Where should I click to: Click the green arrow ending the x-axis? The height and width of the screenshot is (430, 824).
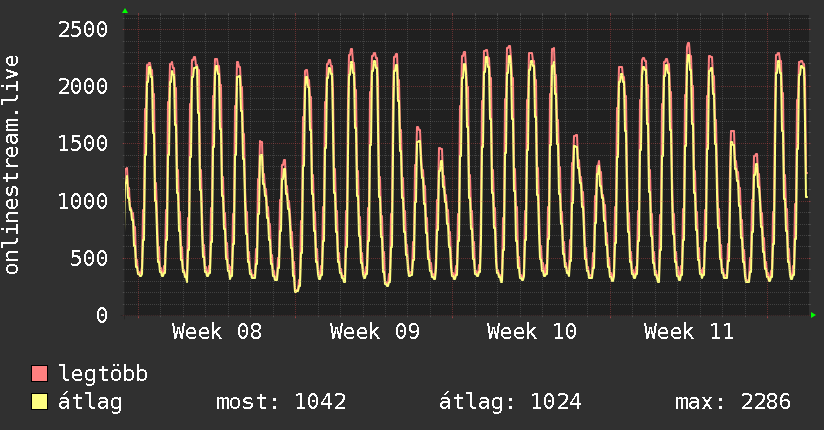[813, 315]
